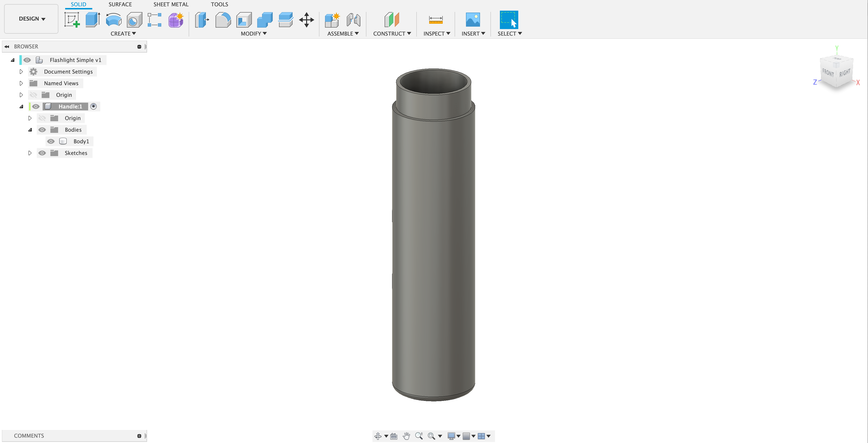The height and width of the screenshot is (443, 868).
Task: Select the Hole tool icon
Action: [x=134, y=20]
